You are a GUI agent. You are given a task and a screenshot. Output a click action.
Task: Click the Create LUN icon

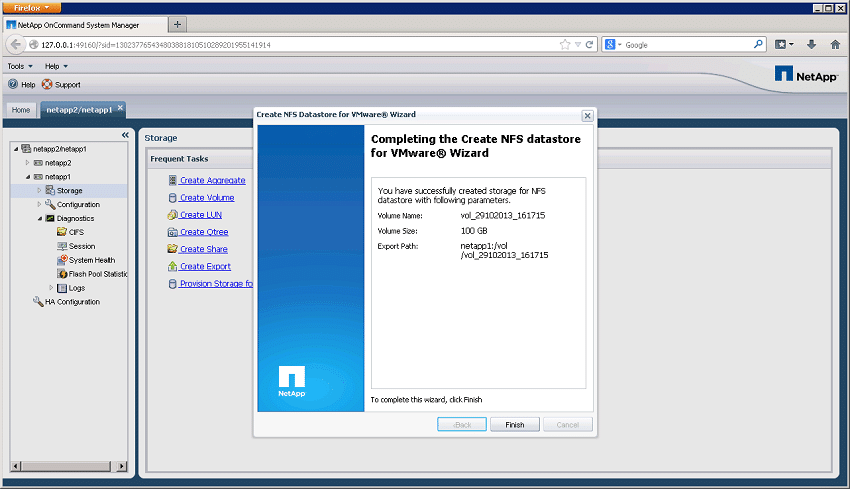(172, 215)
